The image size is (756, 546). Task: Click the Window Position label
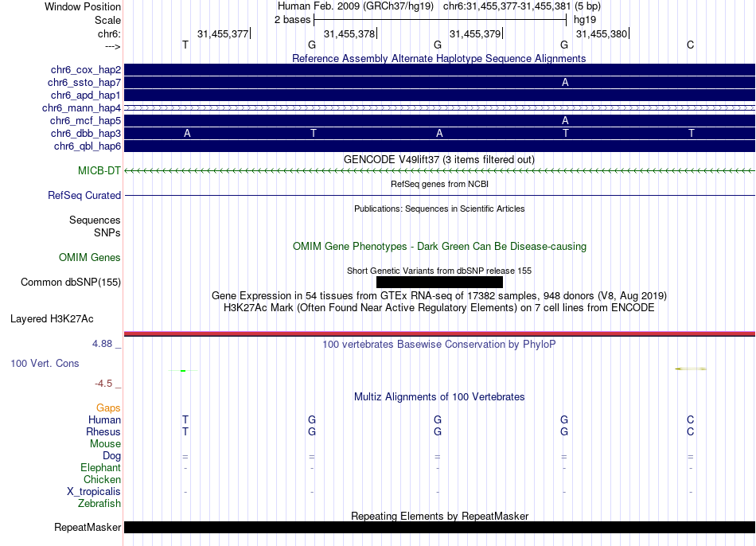pyautogui.click(x=83, y=6)
